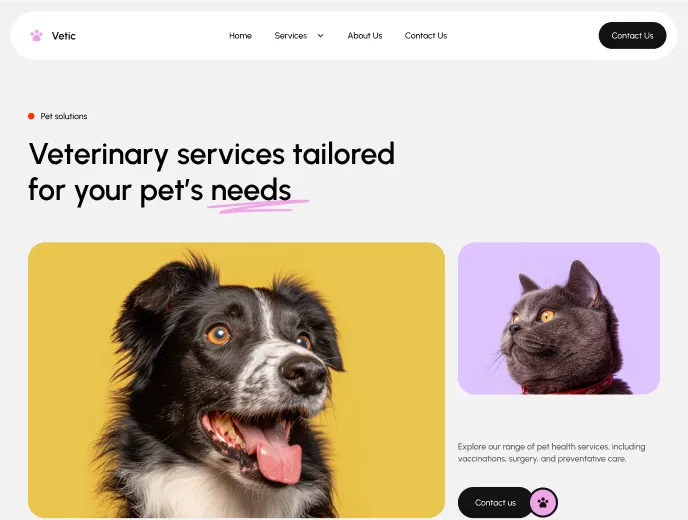Viewport: 688px width, 520px height.
Task: Click the Vetic brand name
Action: coord(64,36)
